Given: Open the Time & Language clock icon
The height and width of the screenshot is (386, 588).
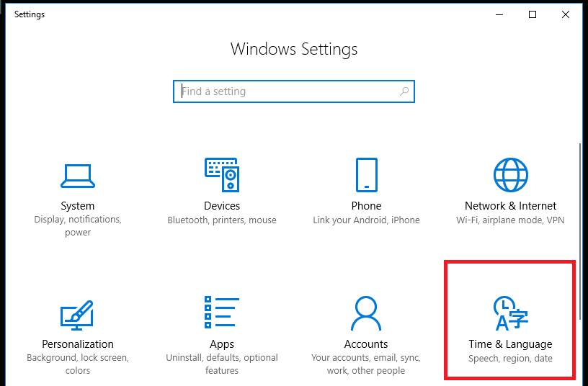Looking at the screenshot, I should [x=510, y=313].
